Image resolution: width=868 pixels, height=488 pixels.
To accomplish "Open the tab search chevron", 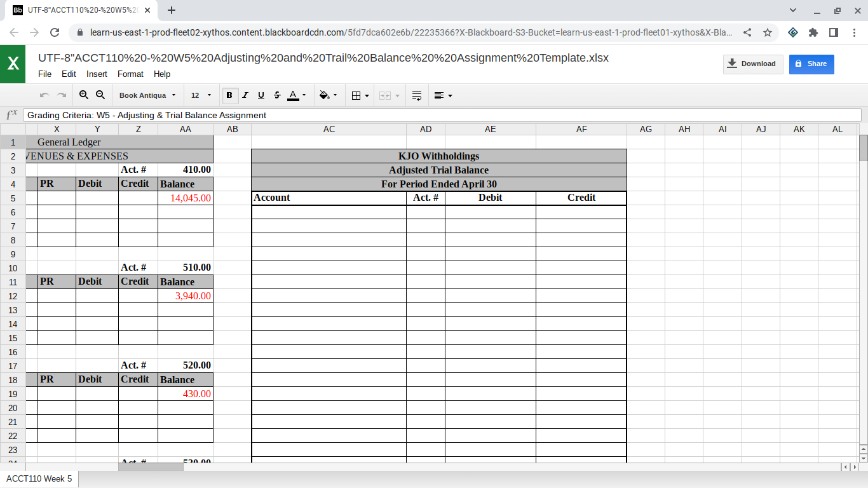I will pyautogui.click(x=793, y=10).
